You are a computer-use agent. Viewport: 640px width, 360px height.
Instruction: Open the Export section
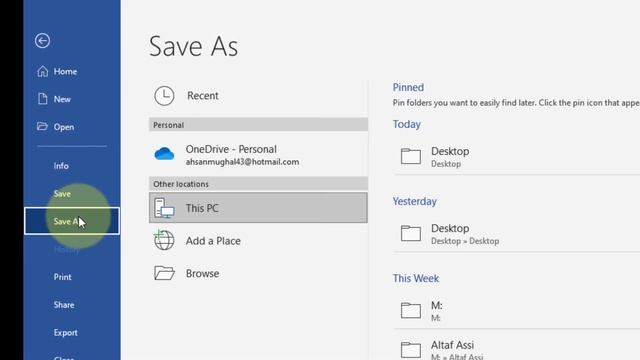pyautogui.click(x=72, y=332)
